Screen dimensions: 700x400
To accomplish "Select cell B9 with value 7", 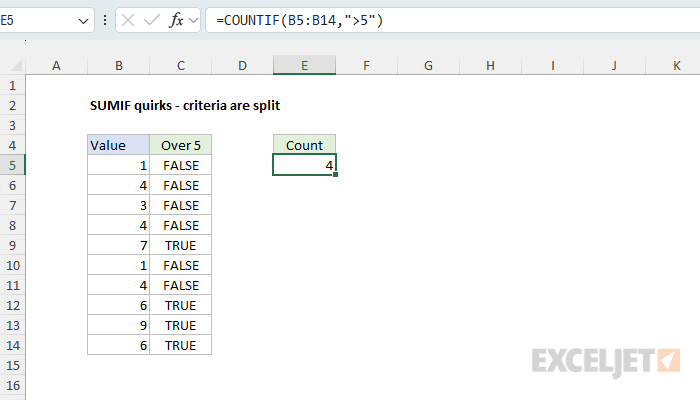I will pyautogui.click(x=119, y=246).
